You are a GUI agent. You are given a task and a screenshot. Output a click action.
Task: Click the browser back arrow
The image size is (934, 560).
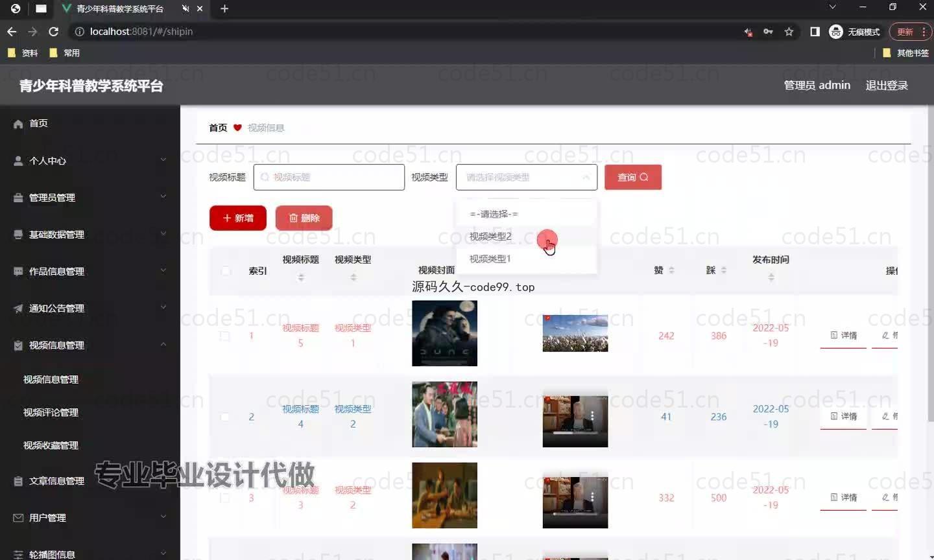click(12, 31)
